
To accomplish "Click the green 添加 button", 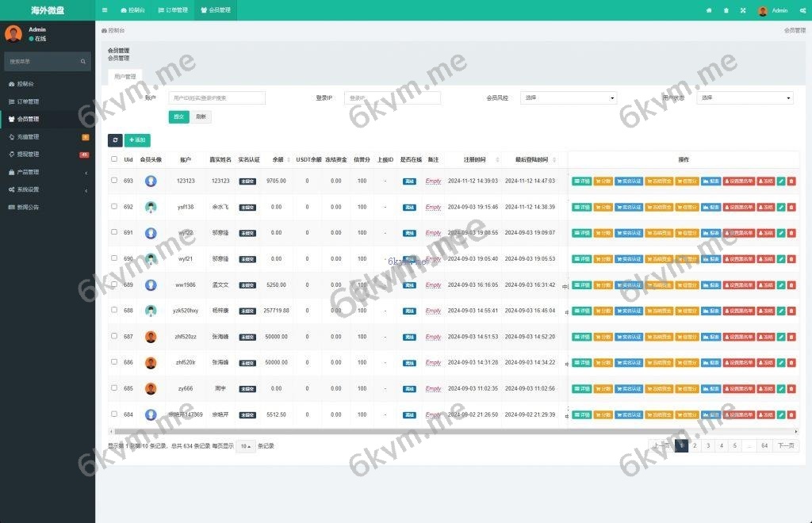I will 137,140.
